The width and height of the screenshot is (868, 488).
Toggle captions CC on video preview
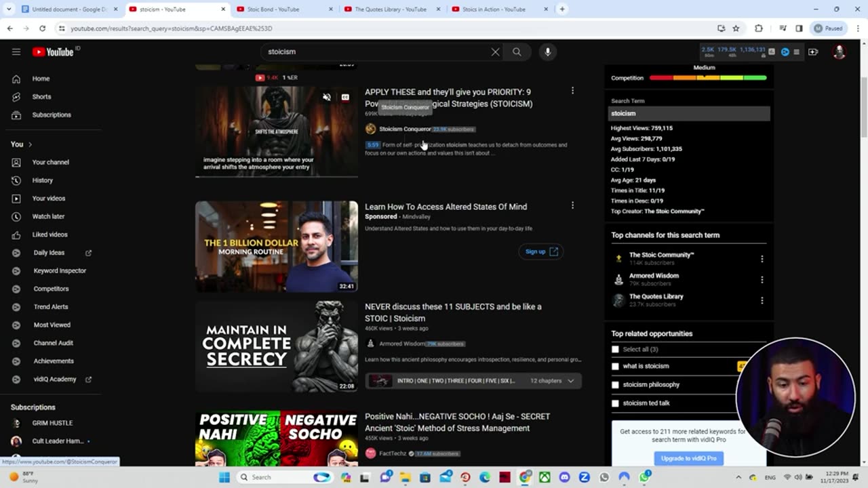point(345,97)
